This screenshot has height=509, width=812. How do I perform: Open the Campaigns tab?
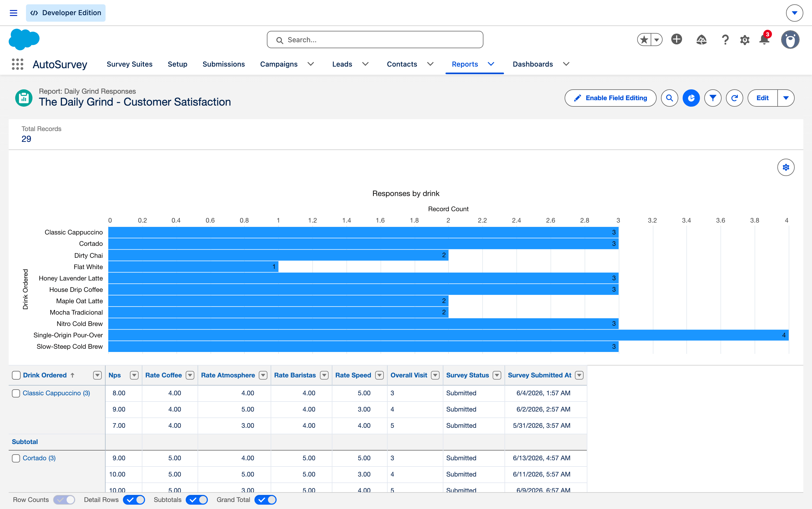[x=279, y=64]
